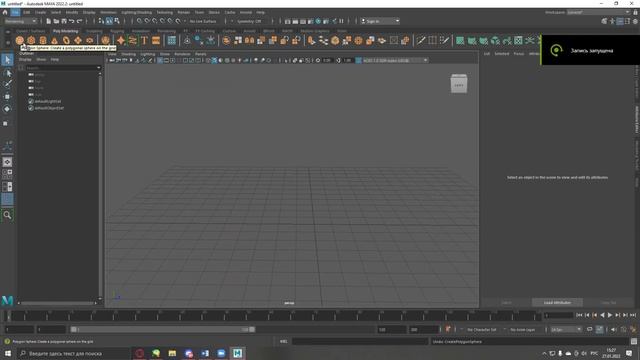This screenshot has height=360, width=640.
Task: Click the Windows Start button
Action: (8, 353)
